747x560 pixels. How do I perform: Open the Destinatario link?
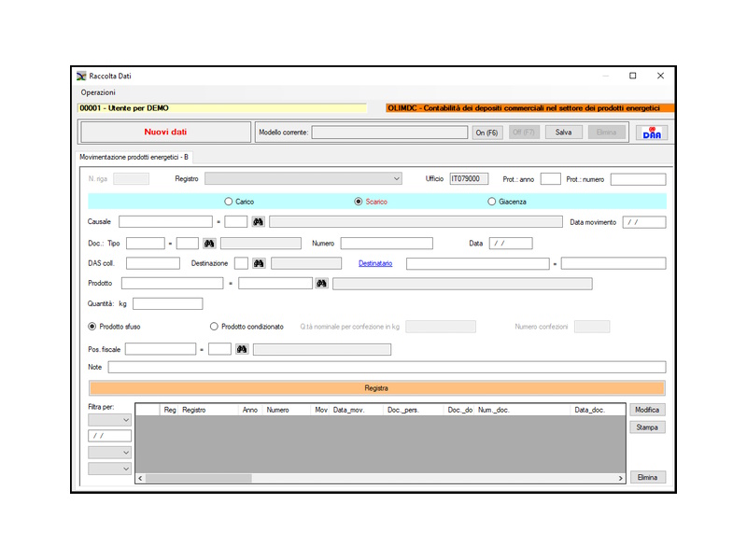click(x=375, y=263)
